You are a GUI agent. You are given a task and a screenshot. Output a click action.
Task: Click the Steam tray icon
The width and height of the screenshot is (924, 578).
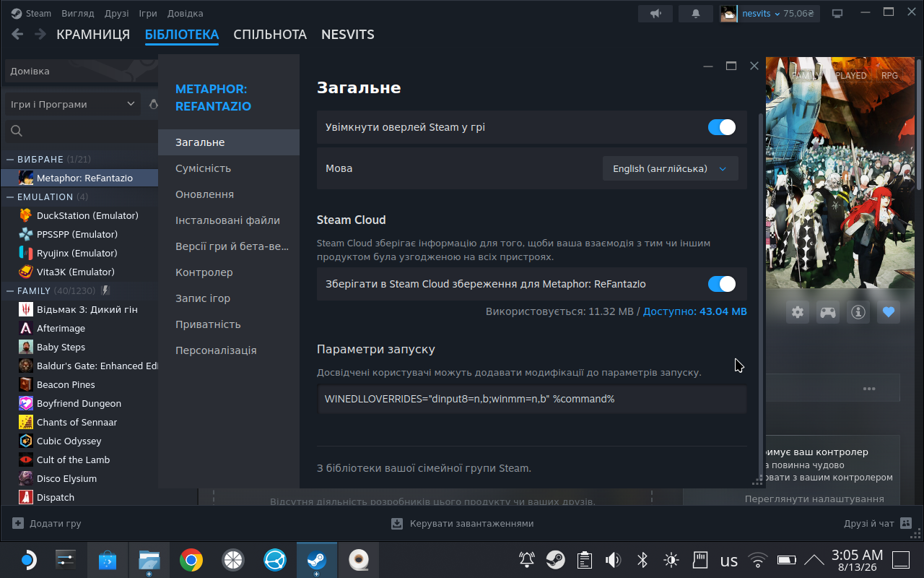coord(555,560)
